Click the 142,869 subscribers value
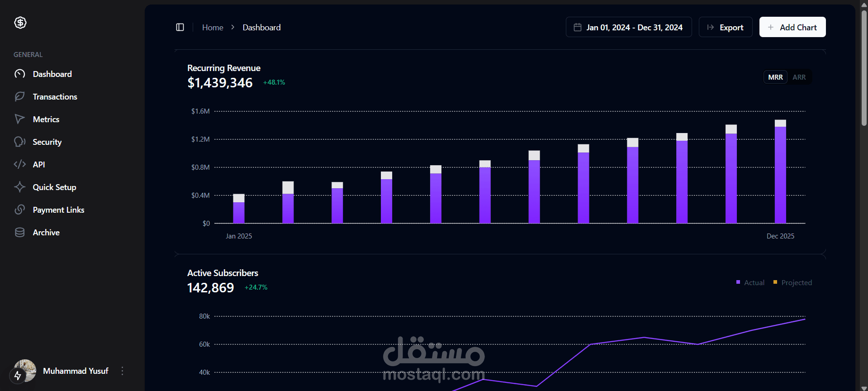This screenshot has width=868, height=391. 210,288
